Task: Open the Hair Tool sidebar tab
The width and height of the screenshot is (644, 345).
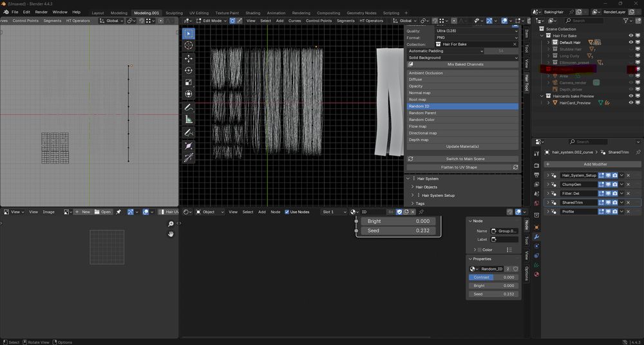Action: click(527, 83)
